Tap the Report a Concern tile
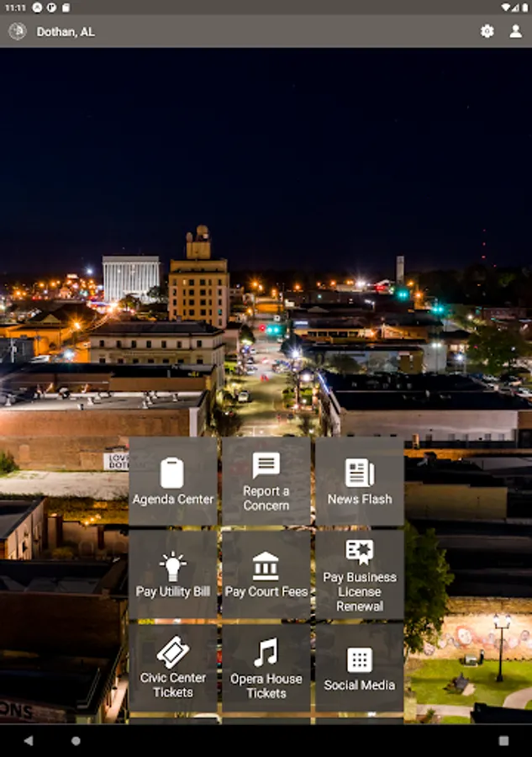Image resolution: width=532 pixels, height=757 pixels. tap(266, 481)
